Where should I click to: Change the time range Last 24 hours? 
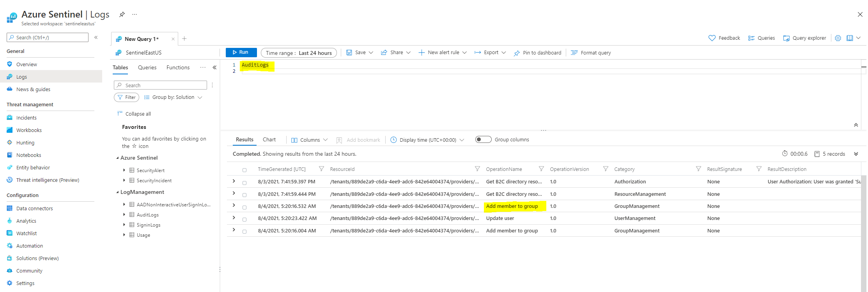click(299, 53)
